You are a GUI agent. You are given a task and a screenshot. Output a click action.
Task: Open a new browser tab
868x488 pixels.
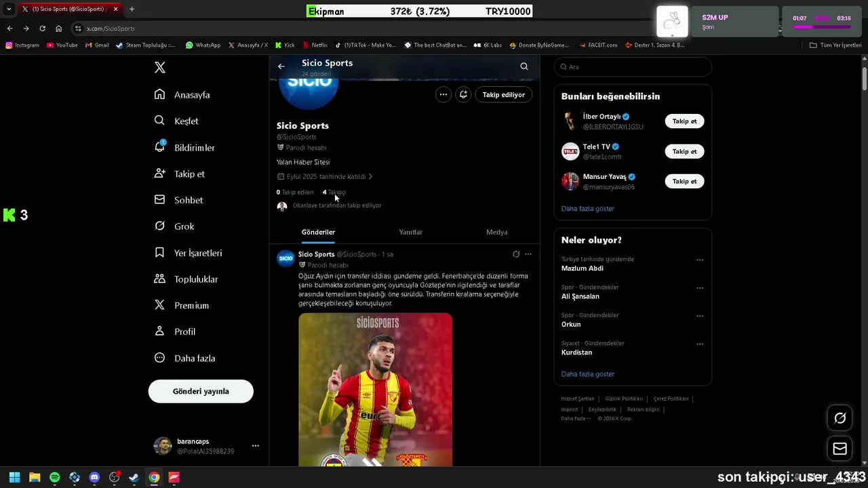pyautogui.click(x=132, y=9)
